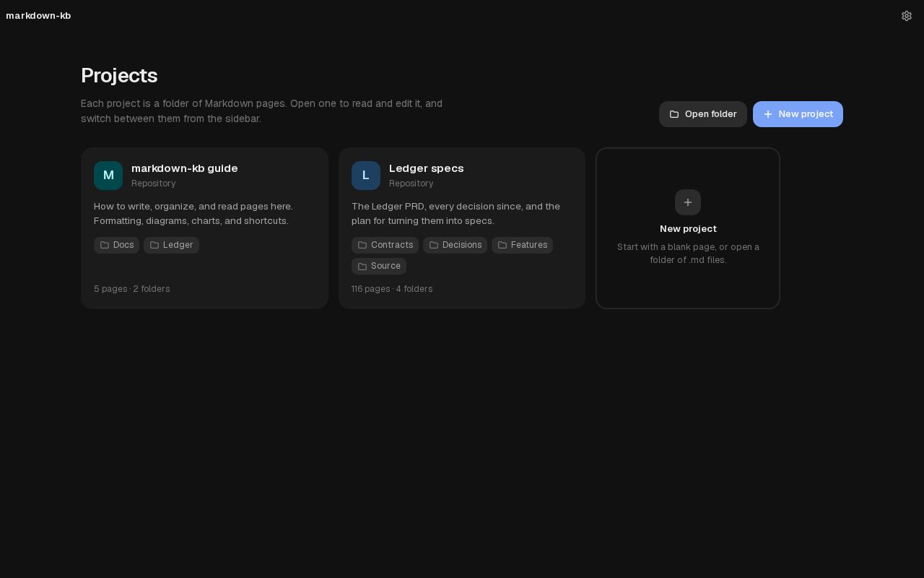Open settings via the gear icon

coord(907,16)
